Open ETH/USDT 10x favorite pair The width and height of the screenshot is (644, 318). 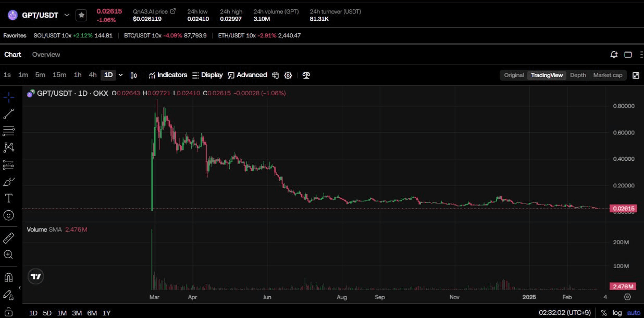pyautogui.click(x=259, y=36)
